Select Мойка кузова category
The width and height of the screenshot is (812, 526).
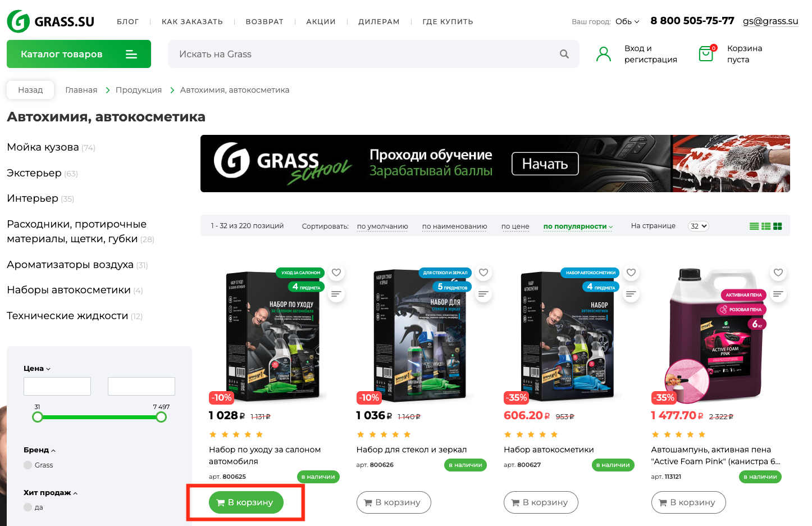[43, 147]
